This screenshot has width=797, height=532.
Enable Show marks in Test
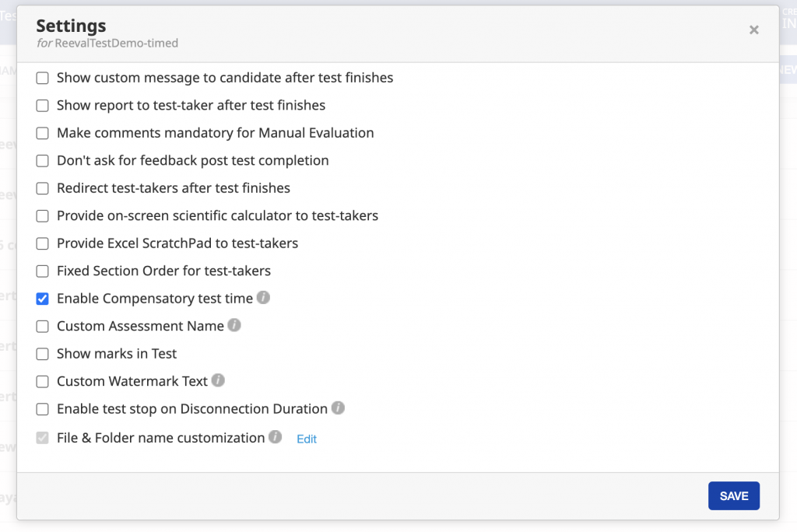point(43,354)
